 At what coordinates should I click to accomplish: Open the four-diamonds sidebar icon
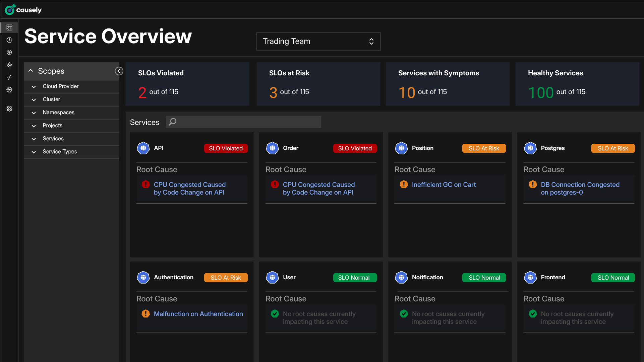pyautogui.click(x=9, y=65)
